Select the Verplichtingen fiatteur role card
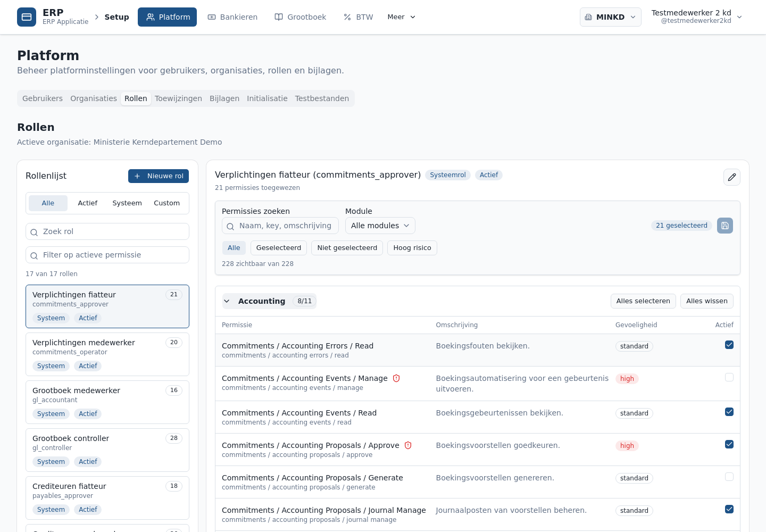The height and width of the screenshot is (532, 766). pyautogui.click(x=107, y=306)
